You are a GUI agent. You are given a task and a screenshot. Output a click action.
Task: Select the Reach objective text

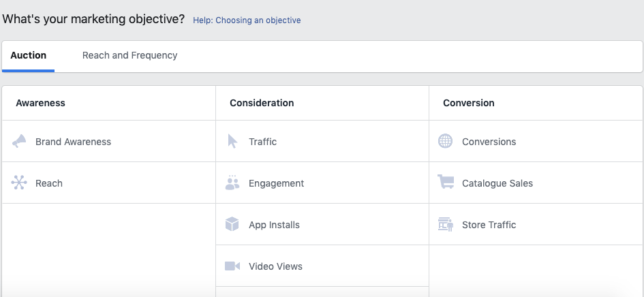[x=49, y=183]
